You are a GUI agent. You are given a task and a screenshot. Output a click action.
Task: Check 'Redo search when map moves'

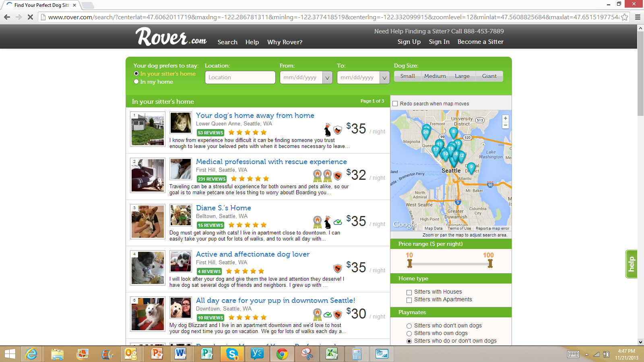(395, 104)
